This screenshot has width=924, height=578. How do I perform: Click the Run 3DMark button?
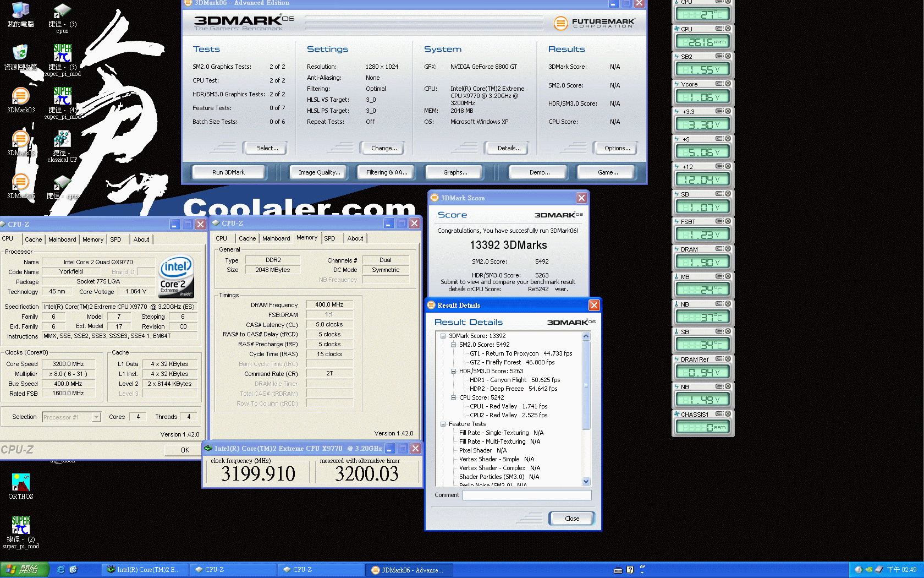tap(228, 172)
